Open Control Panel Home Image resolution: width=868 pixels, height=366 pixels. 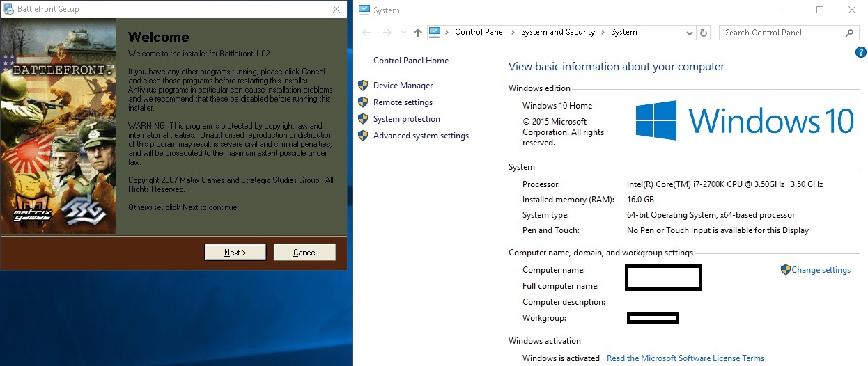pyautogui.click(x=411, y=61)
